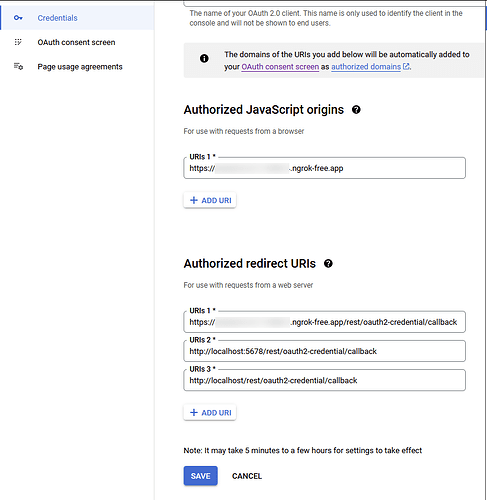Follow the authorized domains link
487x500 pixels.
pos(366,67)
